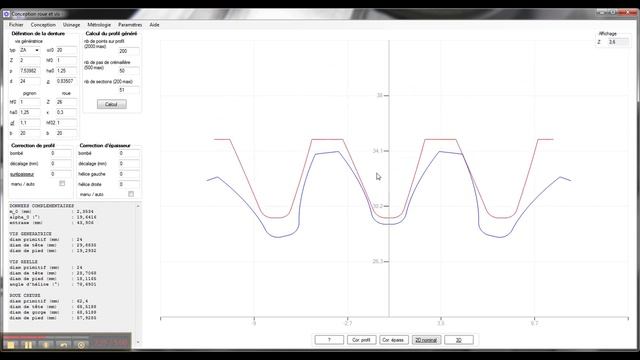
Task: Click the Cor. épaiss. button
Action: pos(393,340)
